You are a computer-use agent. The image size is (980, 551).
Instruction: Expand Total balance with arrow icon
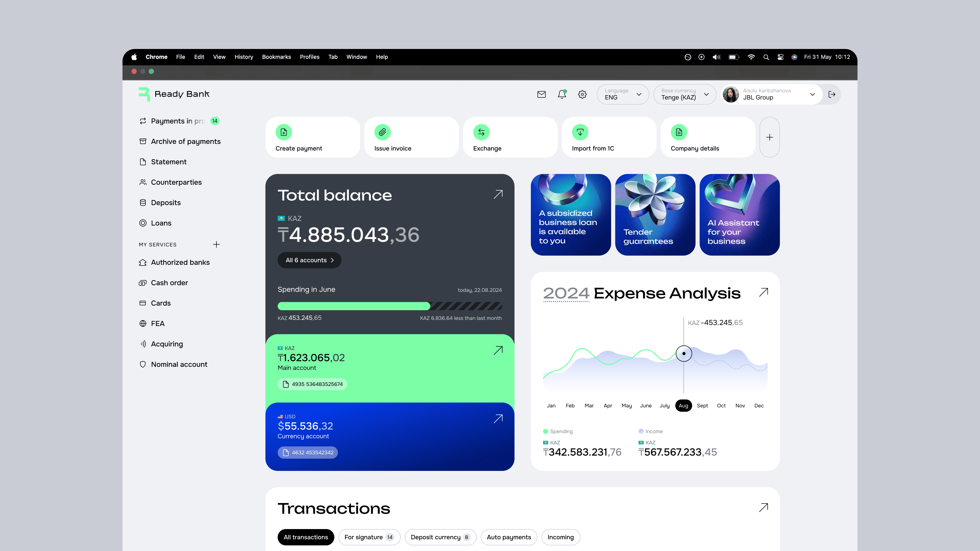pos(498,194)
